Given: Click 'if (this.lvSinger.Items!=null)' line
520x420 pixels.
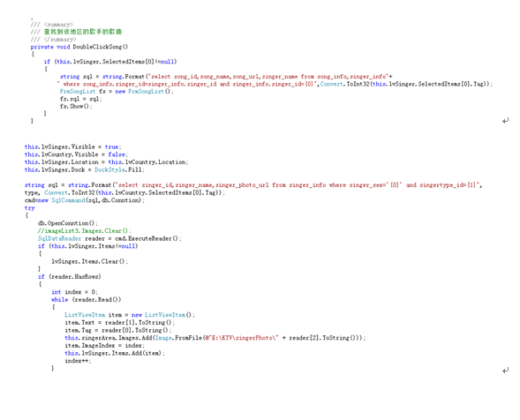Looking at the screenshot, I should pyautogui.click(x=88, y=246).
